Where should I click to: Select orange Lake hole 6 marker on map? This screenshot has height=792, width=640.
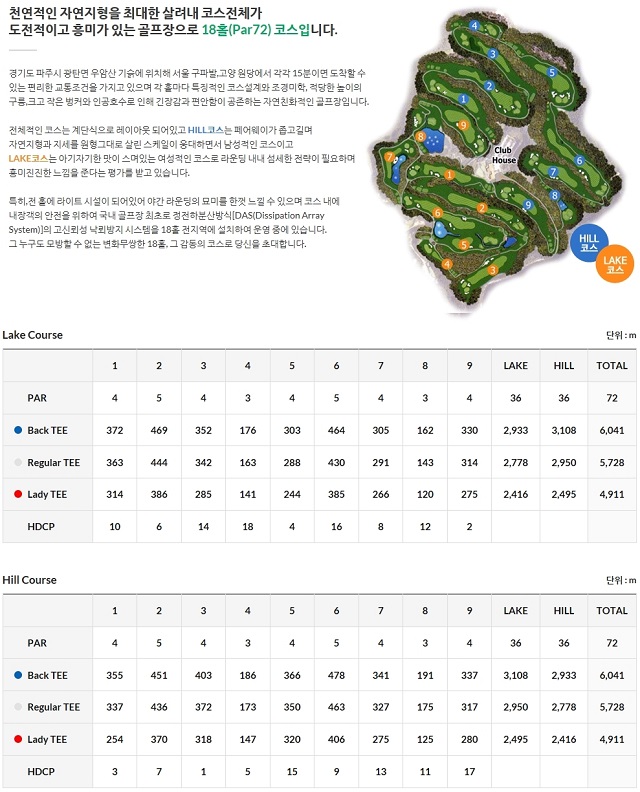(438, 213)
